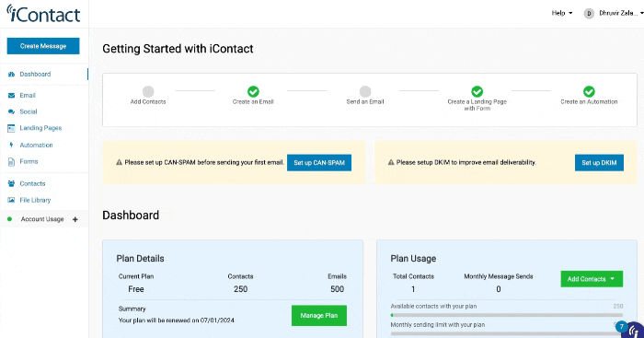Click the Add Contacts step label
The width and height of the screenshot is (644, 338).
pos(148,101)
